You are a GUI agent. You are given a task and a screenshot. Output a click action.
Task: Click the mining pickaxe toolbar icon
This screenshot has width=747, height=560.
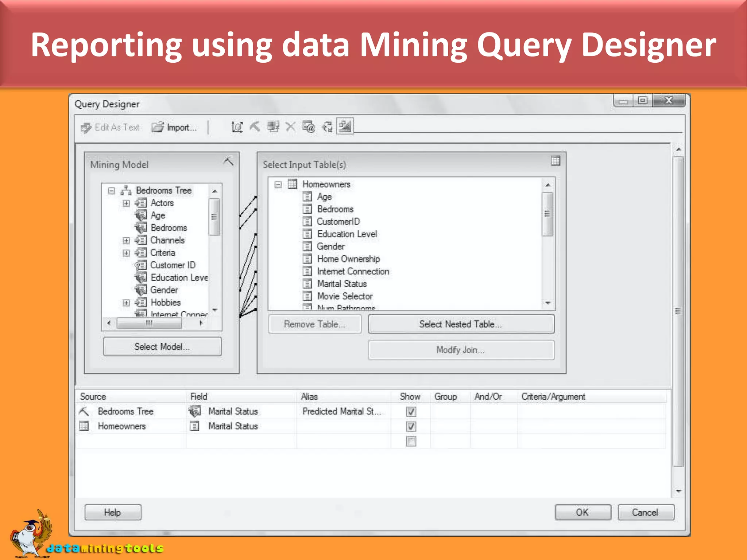click(254, 127)
